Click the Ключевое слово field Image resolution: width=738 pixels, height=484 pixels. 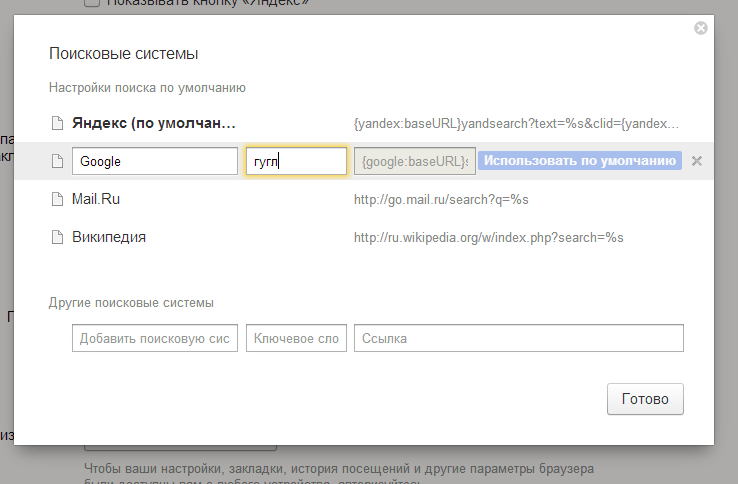coord(297,338)
